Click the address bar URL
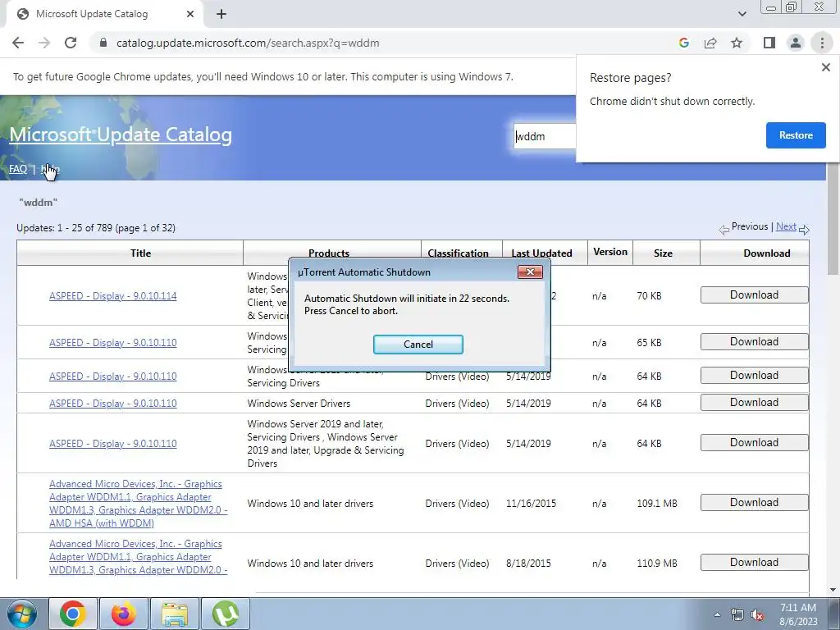Image resolution: width=840 pixels, height=630 pixels. click(x=248, y=43)
